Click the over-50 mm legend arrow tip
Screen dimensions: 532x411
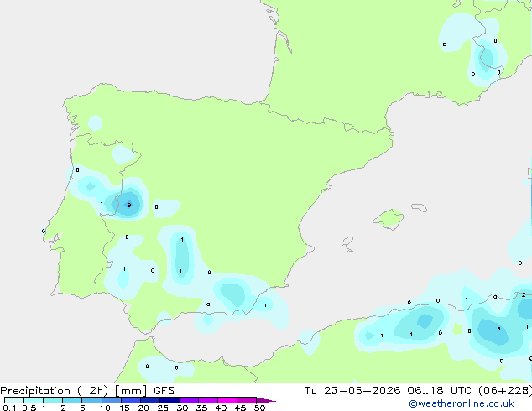[x=266, y=400]
